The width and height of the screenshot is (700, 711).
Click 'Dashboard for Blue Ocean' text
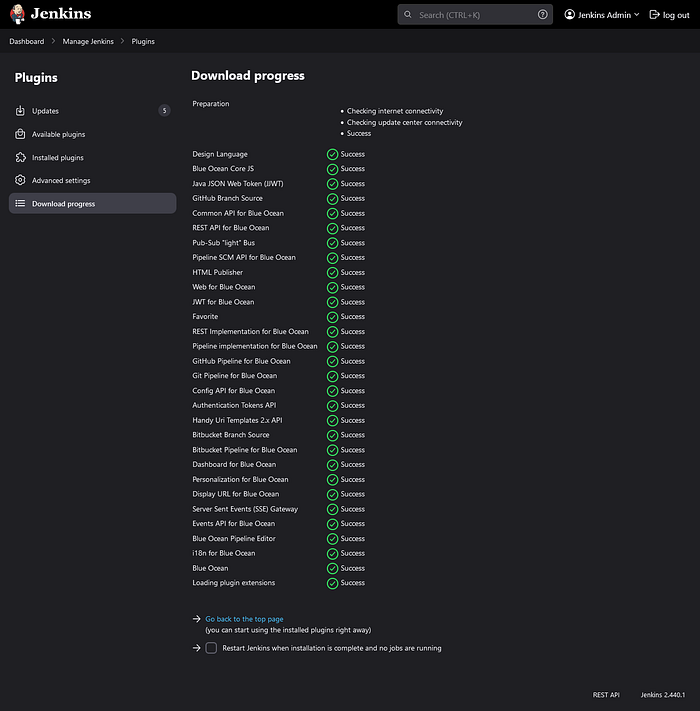click(234, 464)
